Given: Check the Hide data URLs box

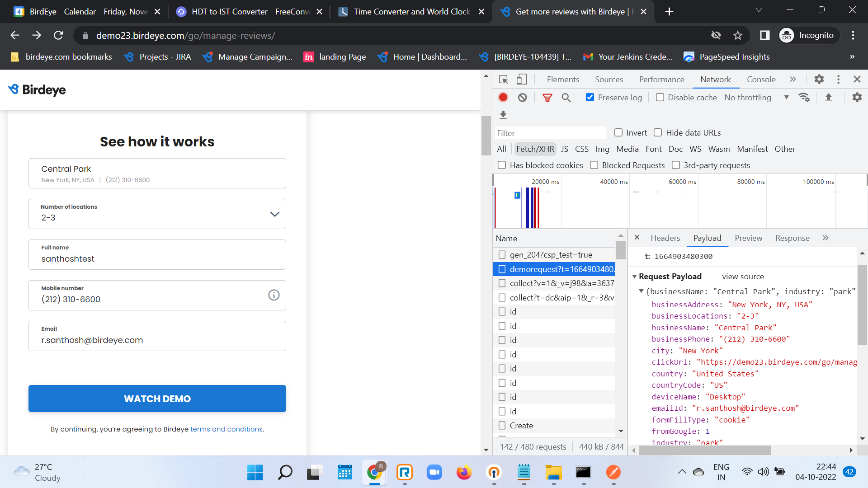Looking at the screenshot, I should point(658,133).
